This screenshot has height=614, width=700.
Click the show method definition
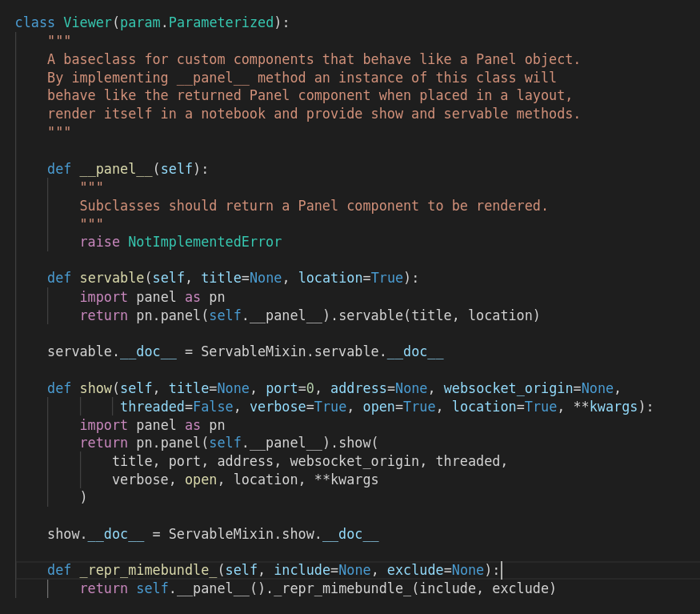tap(96, 387)
